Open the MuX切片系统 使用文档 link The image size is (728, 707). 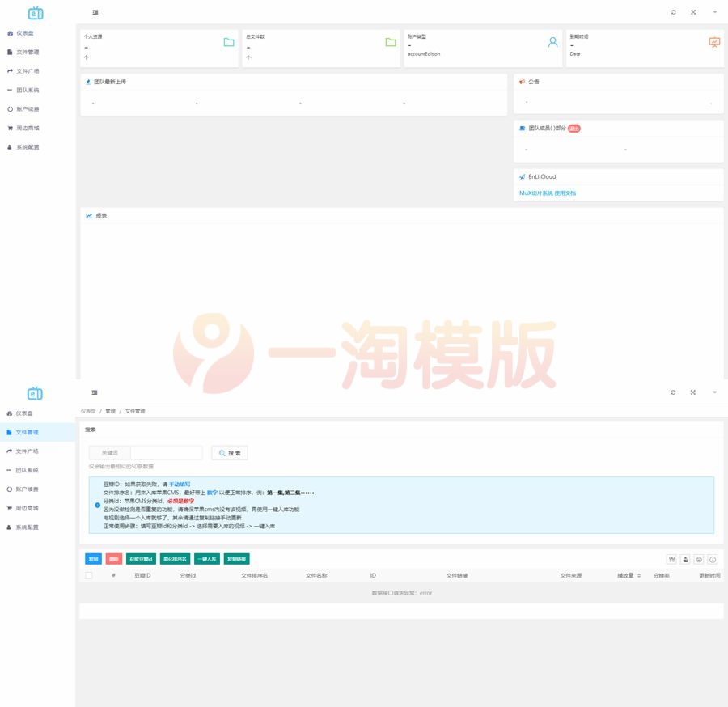coord(548,193)
